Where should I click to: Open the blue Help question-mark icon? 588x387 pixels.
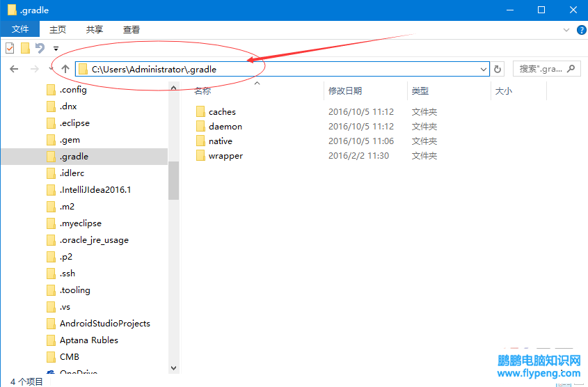(581, 30)
